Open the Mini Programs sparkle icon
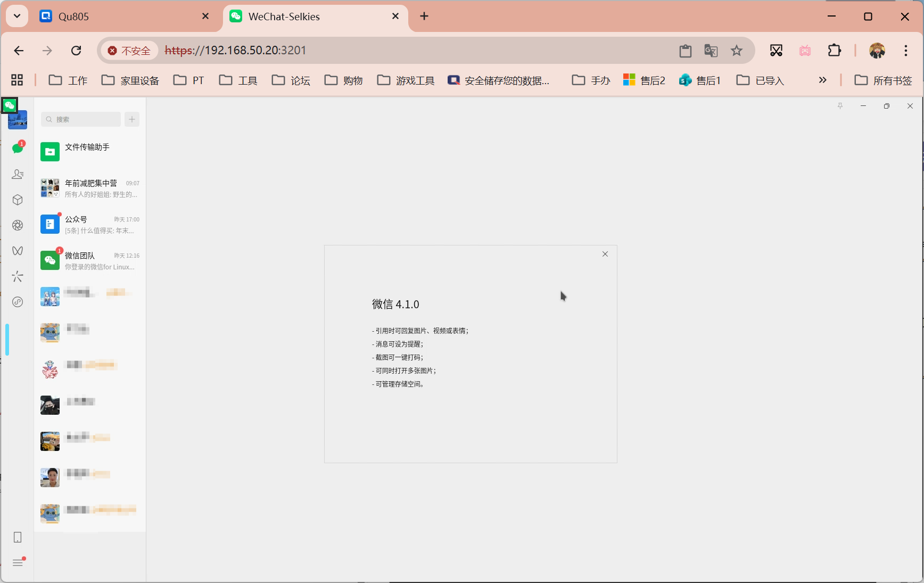 click(x=18, y=276)
